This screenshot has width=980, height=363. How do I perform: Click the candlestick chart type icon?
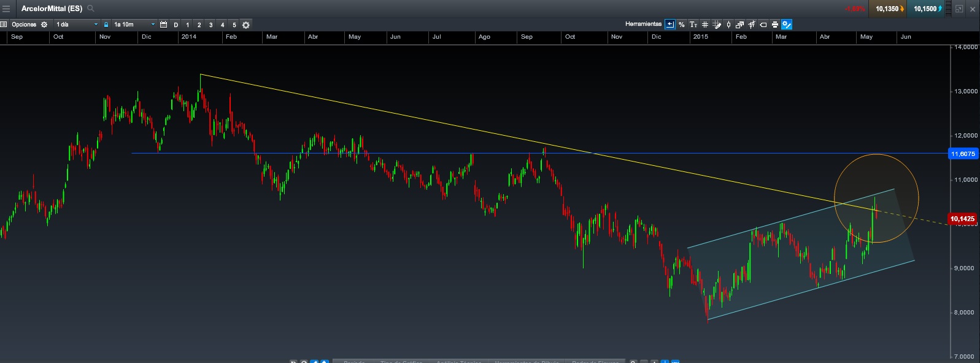click(728, 25)
